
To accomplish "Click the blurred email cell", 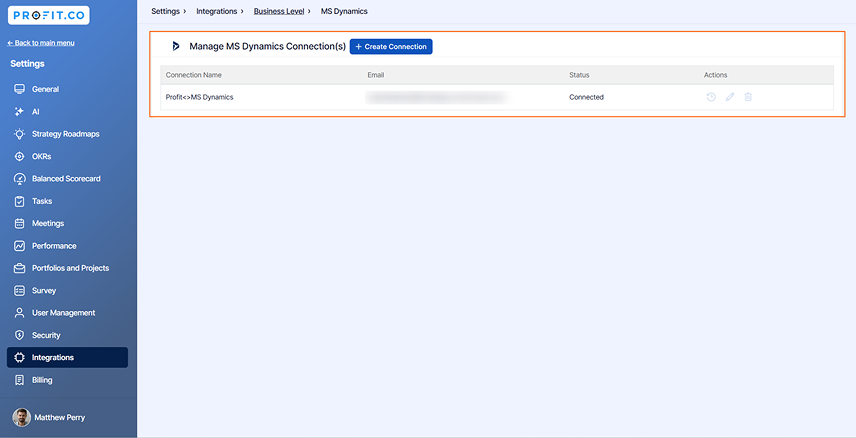I will (x=437, y=97).
